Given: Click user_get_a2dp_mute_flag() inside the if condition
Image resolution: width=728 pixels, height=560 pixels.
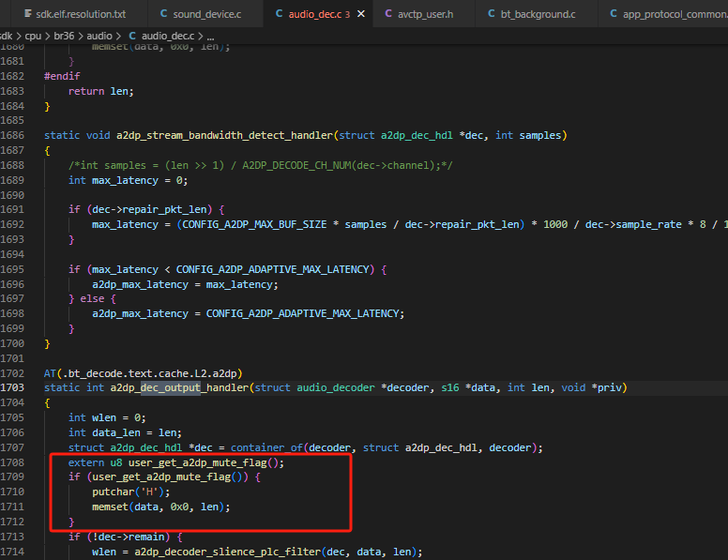Looking at the screenshot, I should click(x=170, y=477).
